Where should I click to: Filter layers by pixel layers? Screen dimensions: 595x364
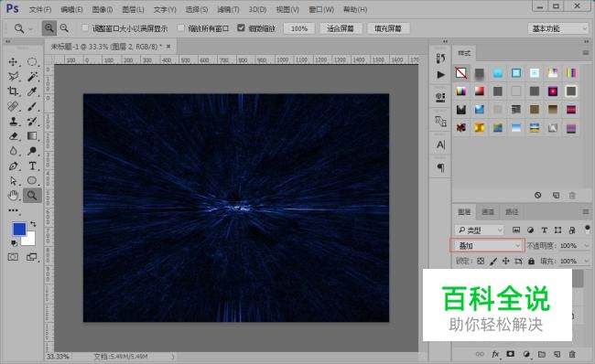[516, 230]
